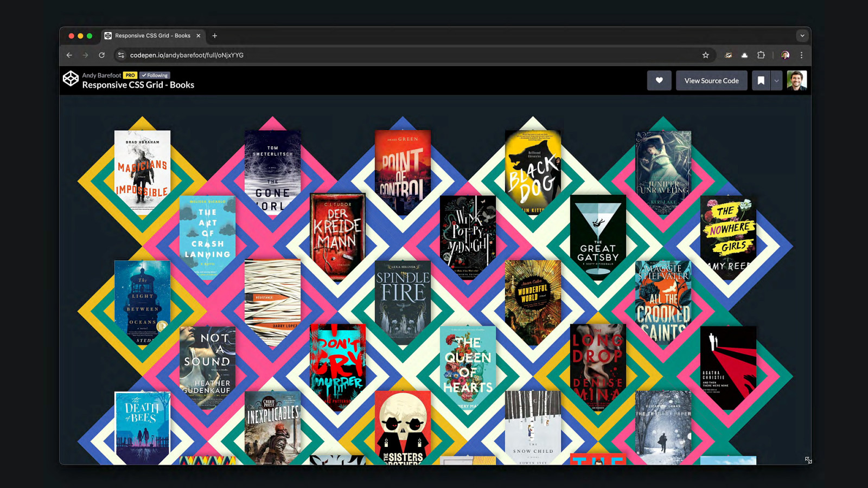868x488 pixels.
Task: Open the Point of Control book cover
Action: click(403, 172)
